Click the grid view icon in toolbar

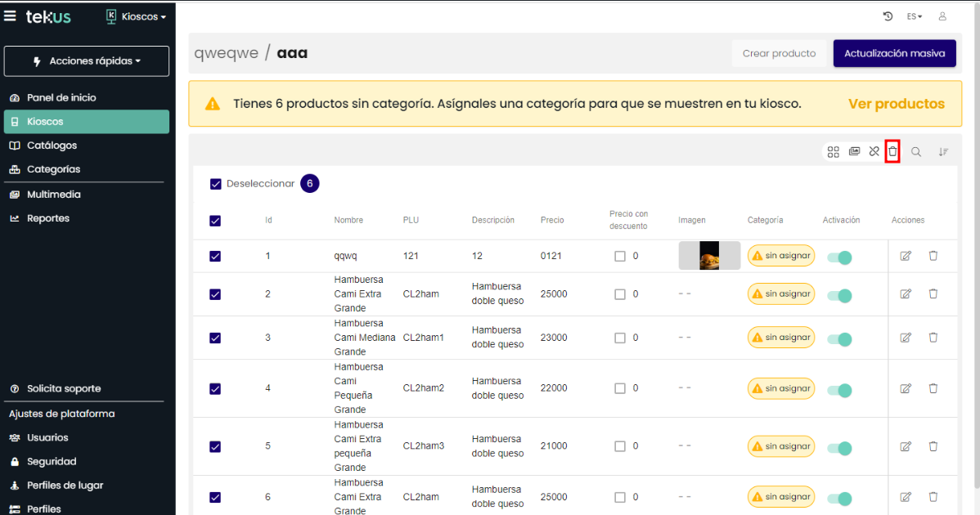click(834, 151)
